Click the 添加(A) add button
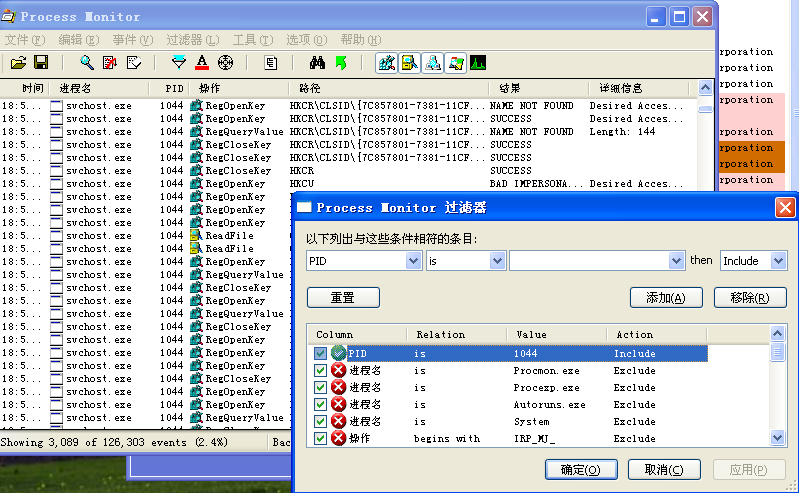This screenshot has height=493, width=799. (x=666, y=297)
